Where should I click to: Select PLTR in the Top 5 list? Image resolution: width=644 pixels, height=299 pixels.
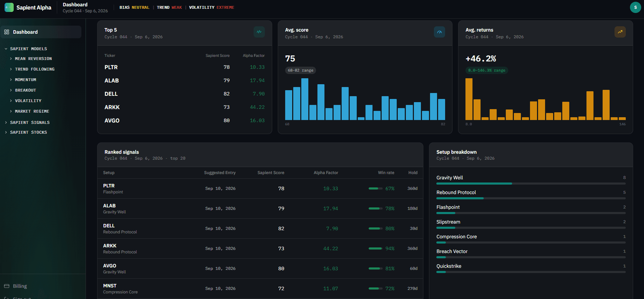pyautogui.click(x=185, y=67)
